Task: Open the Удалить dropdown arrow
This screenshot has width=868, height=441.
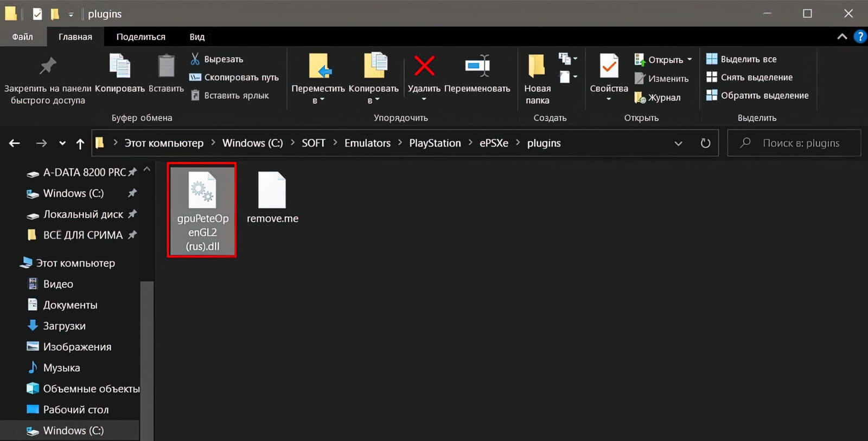Action: [424, 99]
